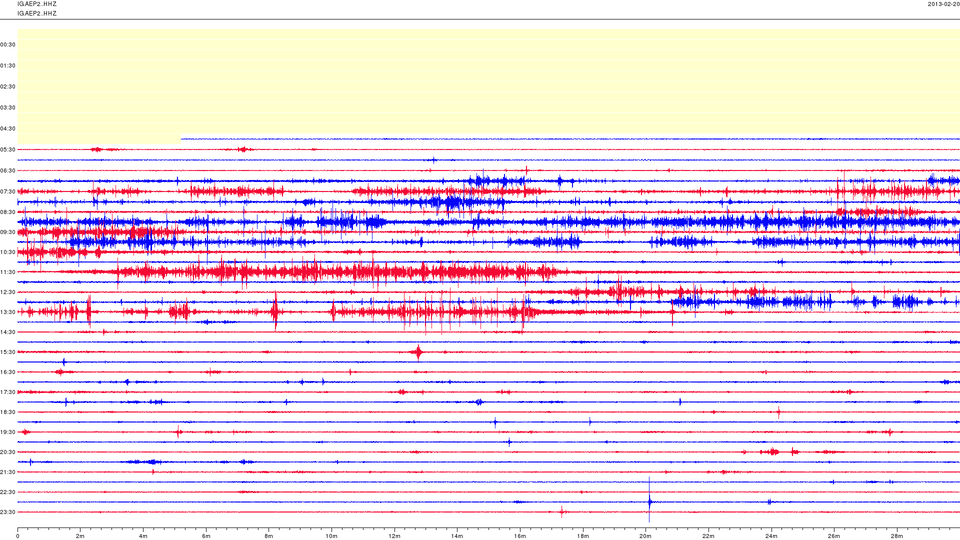Click the red burst on the 15:30 trace
Viewport: 960px width, 540px height.
(x=418, y=352)
